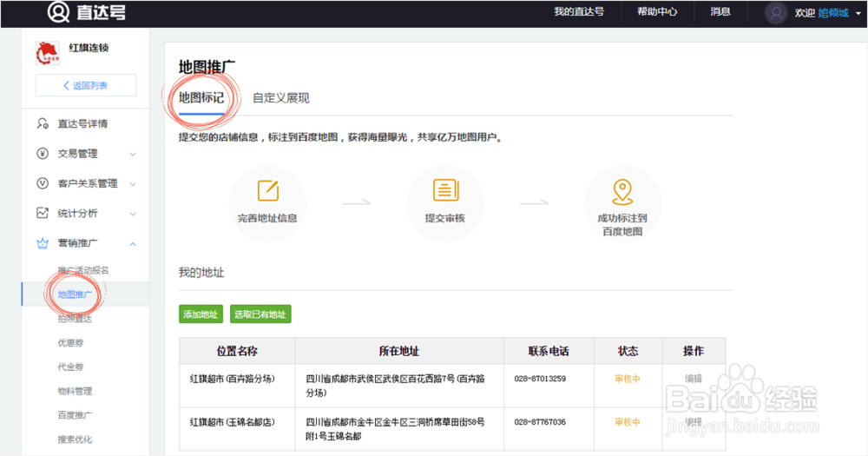Click 审核中 status in 百卉路分场 row
Screen dimensions: 868x456
pyautogui.click(x=628, y=379)
